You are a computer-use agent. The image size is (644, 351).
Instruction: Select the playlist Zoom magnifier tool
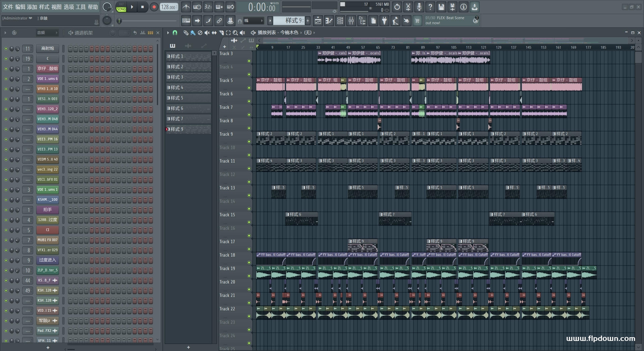click(x=235, y=33)
